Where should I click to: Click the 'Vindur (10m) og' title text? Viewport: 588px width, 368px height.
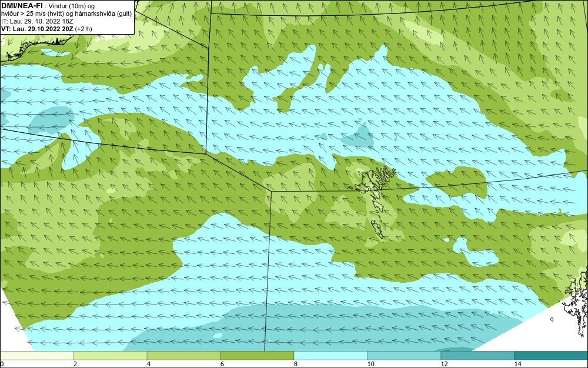72,6
